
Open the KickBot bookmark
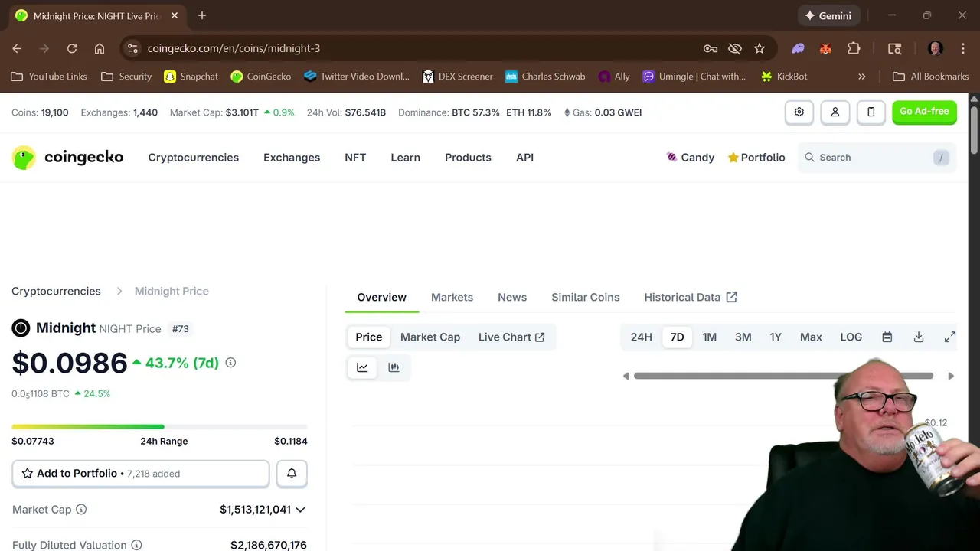[x=784, y=77]
